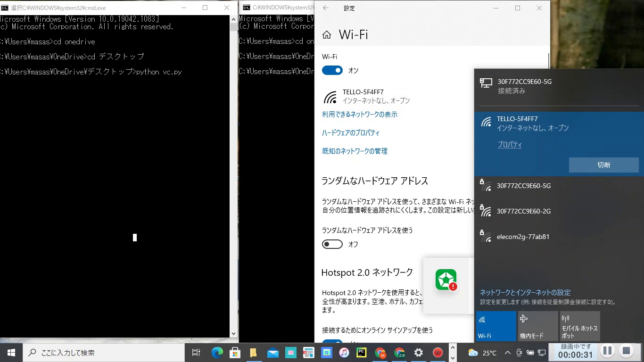This screenshot has height=362, width=644.
Task: Open File Explorer from taskbar
Action: (253, 353)
